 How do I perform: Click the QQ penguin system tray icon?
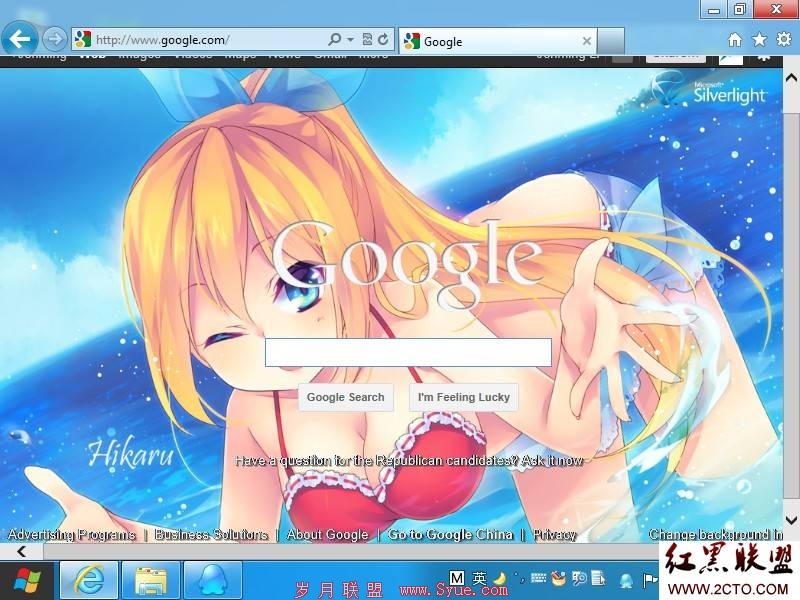click(626, 580)
